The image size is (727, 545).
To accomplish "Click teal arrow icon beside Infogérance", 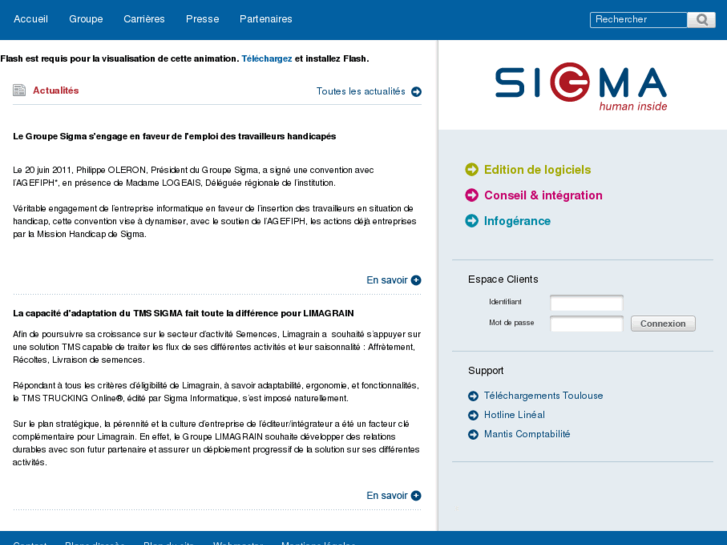I will (472, 221).
